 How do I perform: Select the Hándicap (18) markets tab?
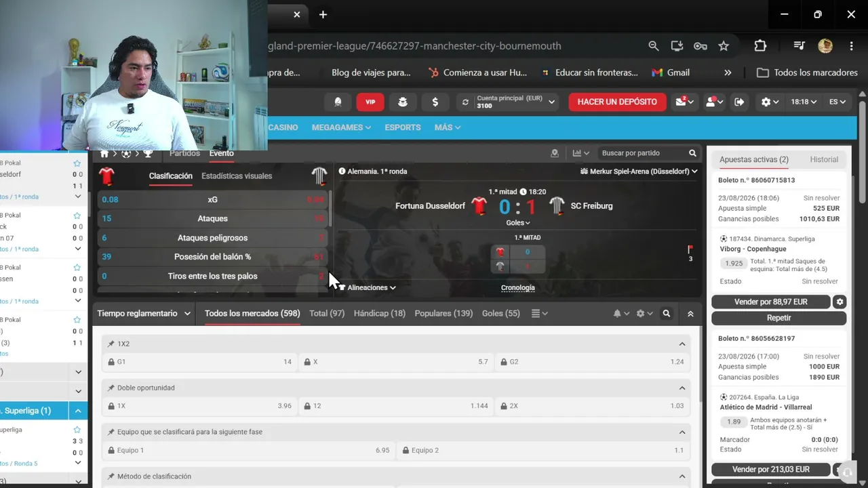pyautogui.click(x=380, y=314)
